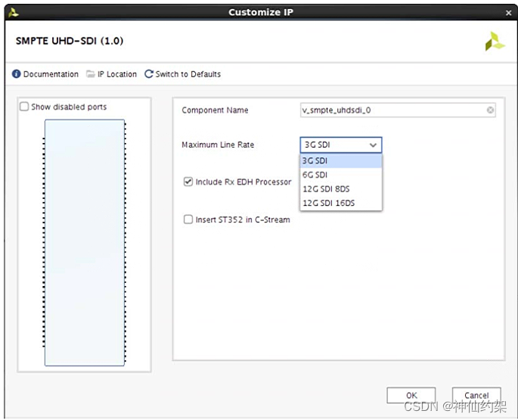Screen dimensions: 518x420
Task: Collapse the Maximum Line Rate dropdown arrow
Action: point(373,145)
